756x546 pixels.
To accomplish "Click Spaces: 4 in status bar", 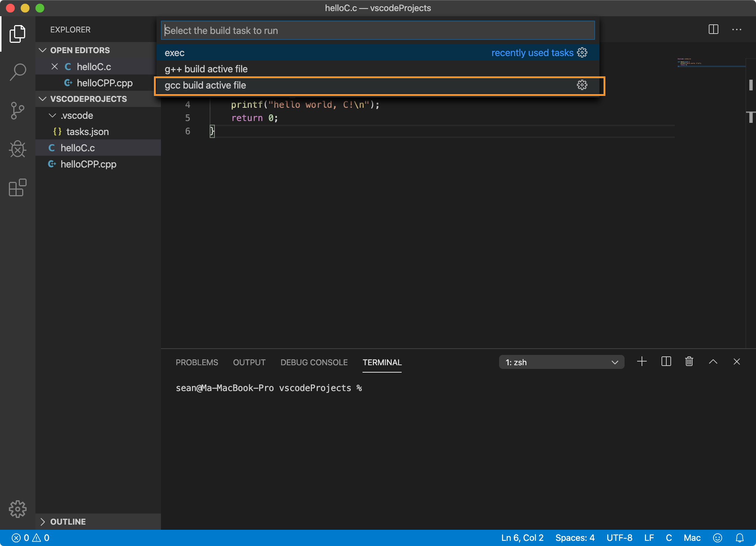I will coord(575,538).
